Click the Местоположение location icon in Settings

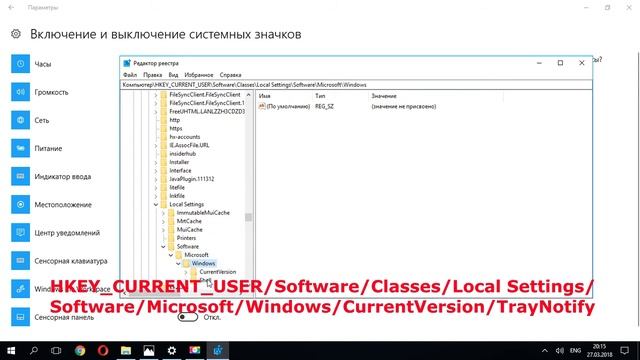click(20, 204)
